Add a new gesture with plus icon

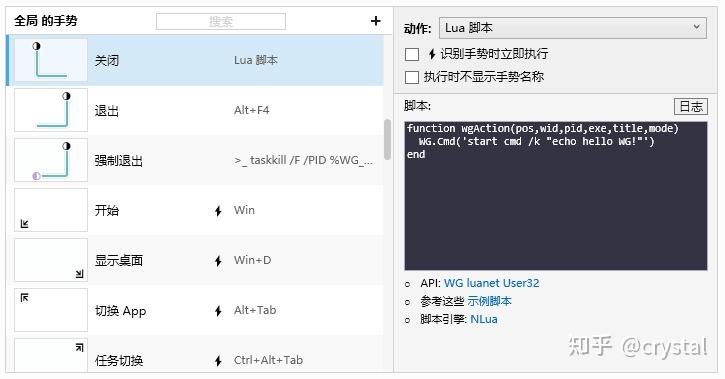(375, 21)
